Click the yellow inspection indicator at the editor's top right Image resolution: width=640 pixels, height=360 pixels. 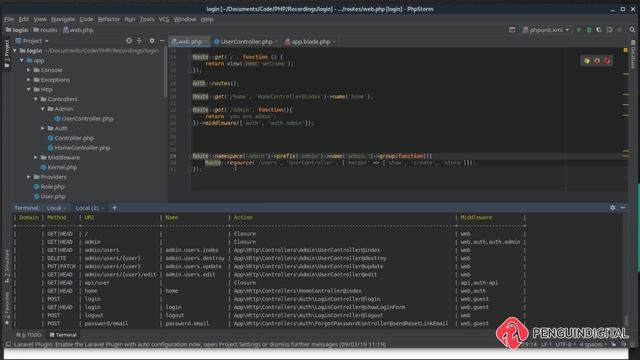(x=625, y=50)
